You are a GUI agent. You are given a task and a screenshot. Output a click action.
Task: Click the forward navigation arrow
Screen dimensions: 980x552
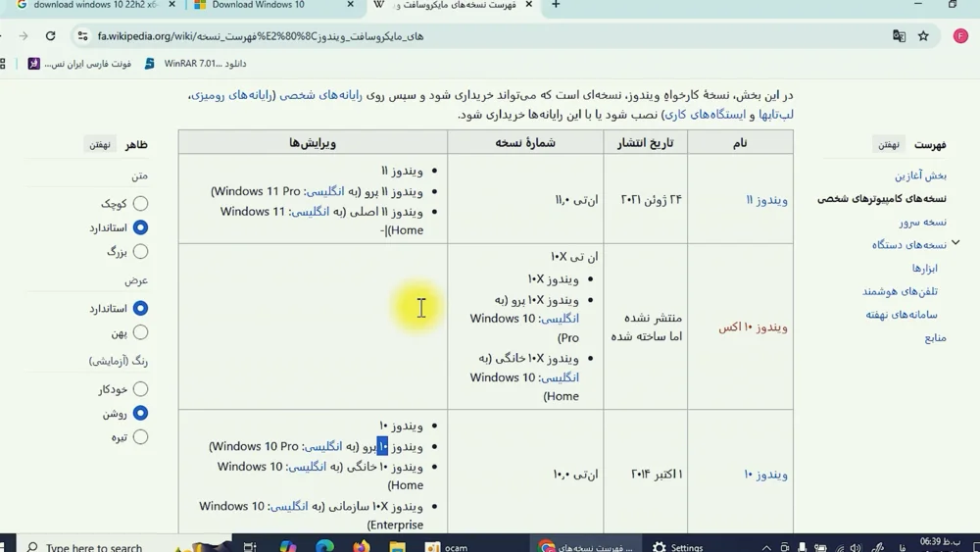(x=24, y=36)
